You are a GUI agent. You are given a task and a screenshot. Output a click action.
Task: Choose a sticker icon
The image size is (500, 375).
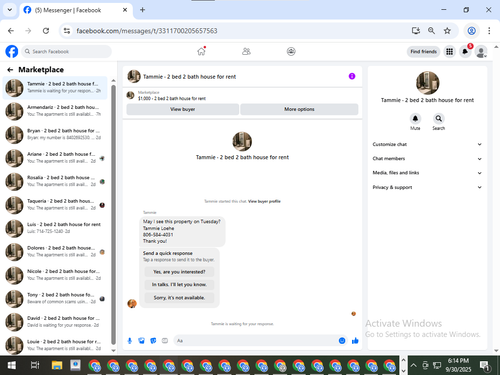153,341
